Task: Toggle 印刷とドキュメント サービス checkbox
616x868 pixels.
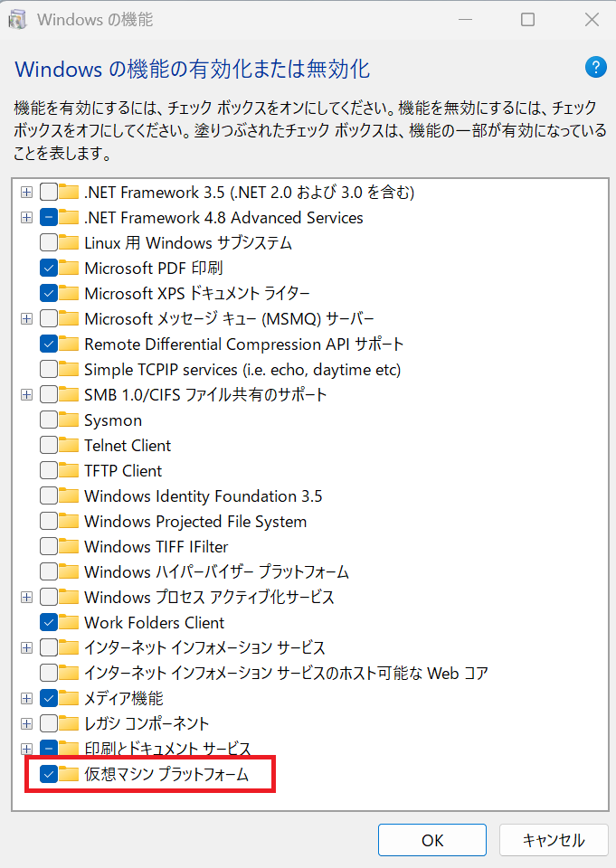Action: click(49, 749)
